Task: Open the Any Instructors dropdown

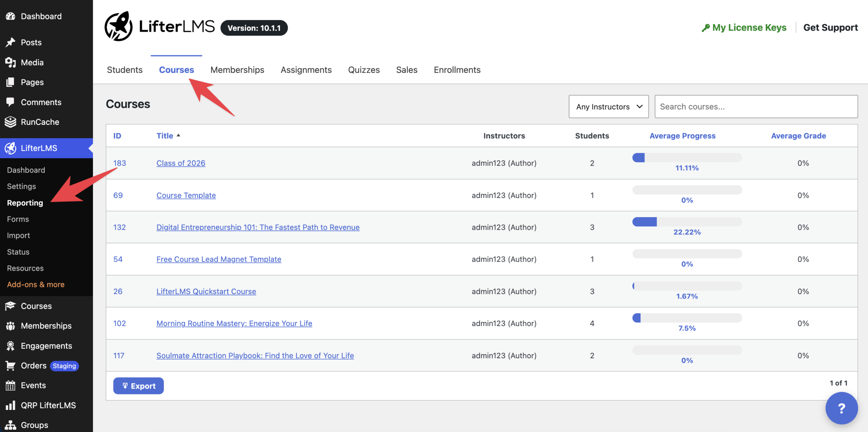Action: coord(609,107)
